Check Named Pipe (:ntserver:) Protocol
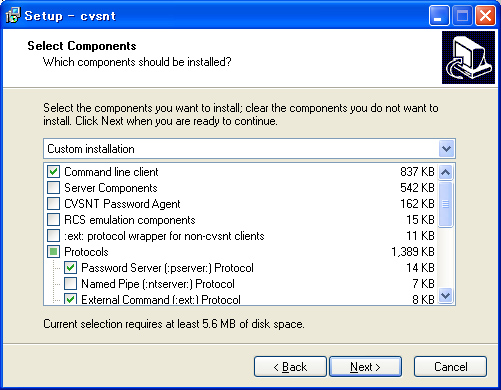The width and height of the screenshot is (501, 390). click(70, 284)
